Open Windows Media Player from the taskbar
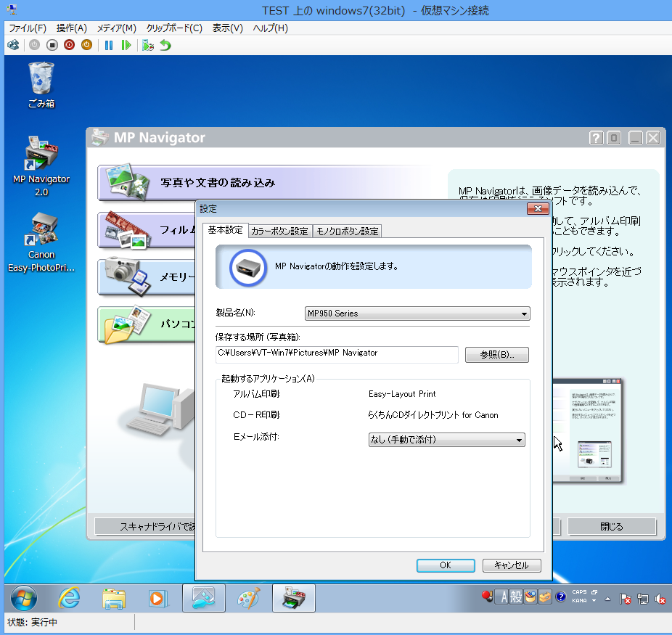 157,598
